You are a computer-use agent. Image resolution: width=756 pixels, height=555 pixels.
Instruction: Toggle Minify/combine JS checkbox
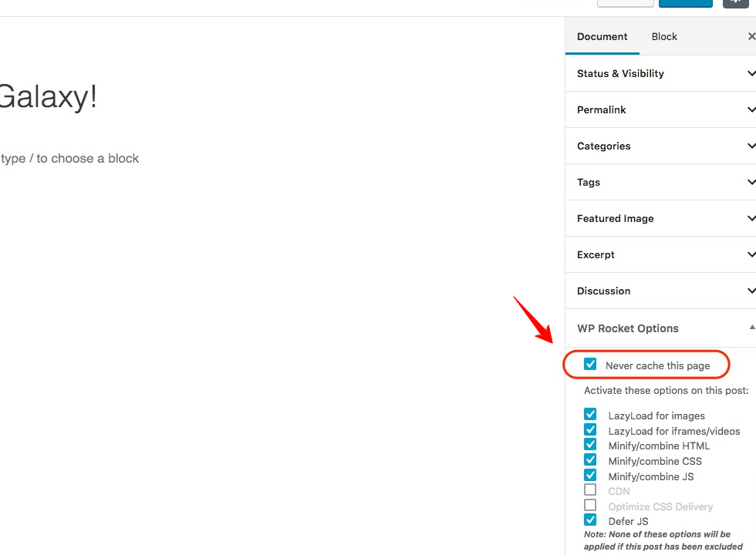pos(590,475)
